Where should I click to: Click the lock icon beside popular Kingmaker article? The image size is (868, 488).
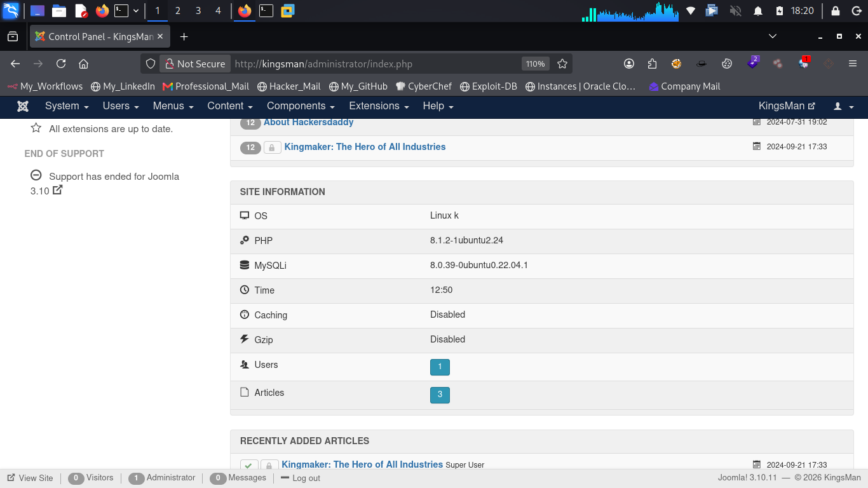[x=272, y=147]
